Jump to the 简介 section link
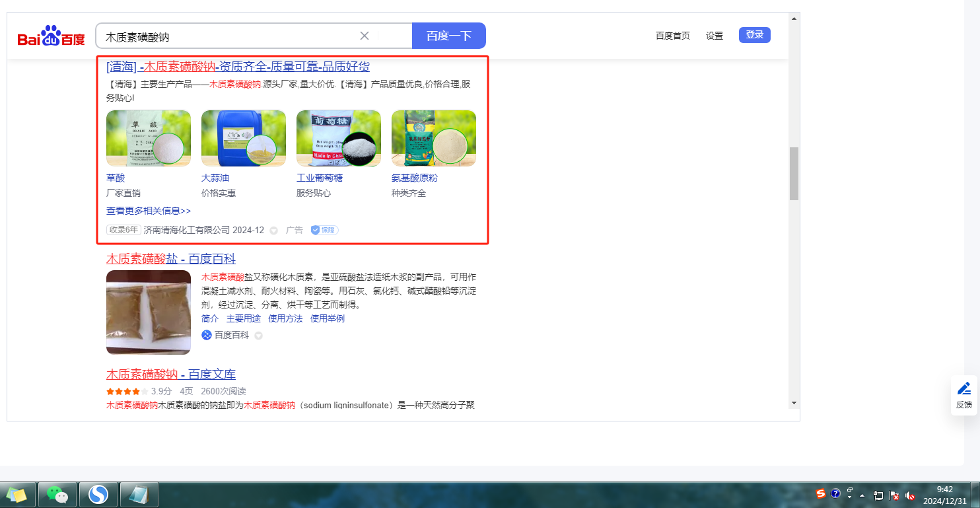 (210, 318)
